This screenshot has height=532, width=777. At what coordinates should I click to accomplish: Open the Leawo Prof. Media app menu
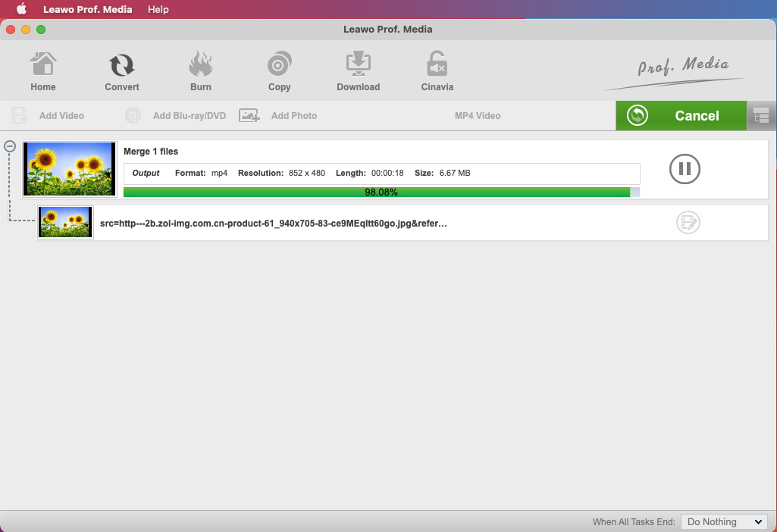pyautogui.click(x=88, y=9)
